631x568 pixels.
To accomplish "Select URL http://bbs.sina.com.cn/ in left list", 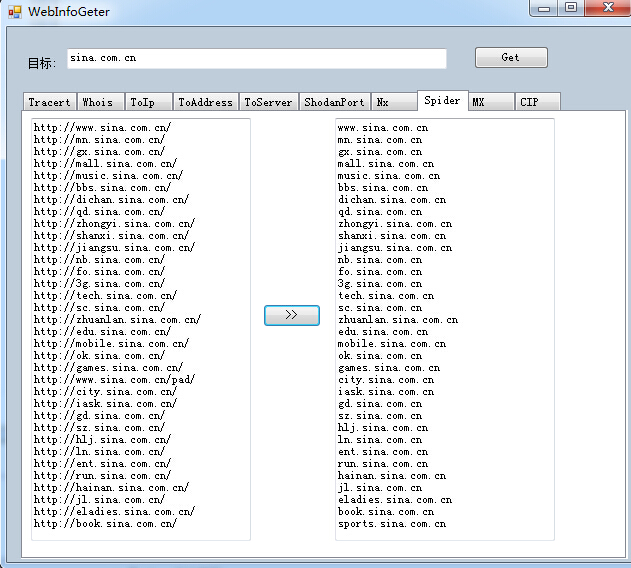I will pyautogui.click(x=102, y=188).
